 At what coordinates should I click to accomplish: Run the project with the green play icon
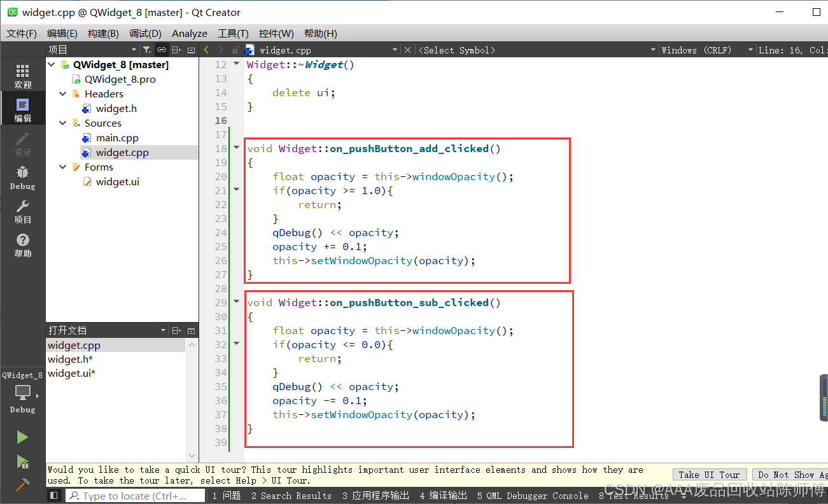22,437
